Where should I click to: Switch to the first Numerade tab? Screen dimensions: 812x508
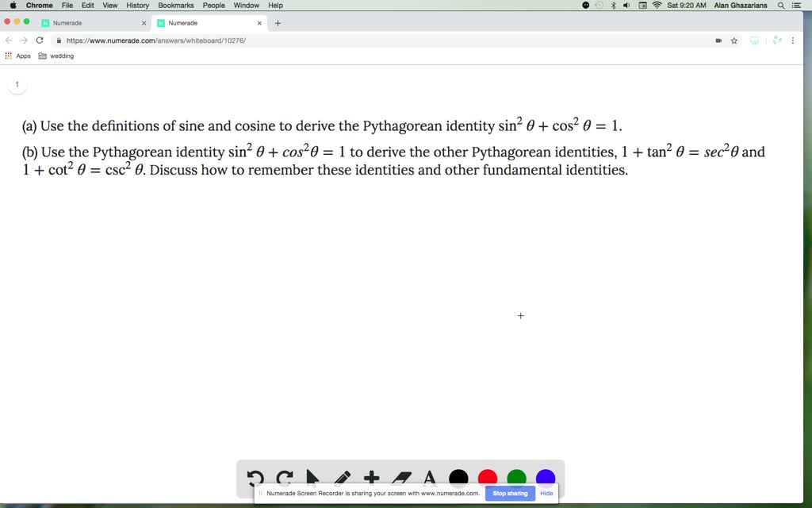click(87, 23)
